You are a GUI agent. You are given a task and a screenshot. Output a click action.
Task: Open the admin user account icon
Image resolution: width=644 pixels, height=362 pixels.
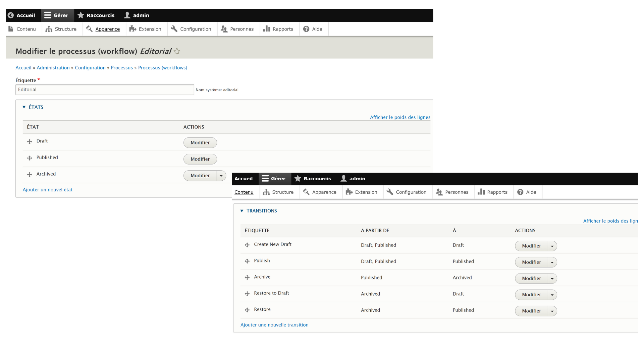point(127,15)
